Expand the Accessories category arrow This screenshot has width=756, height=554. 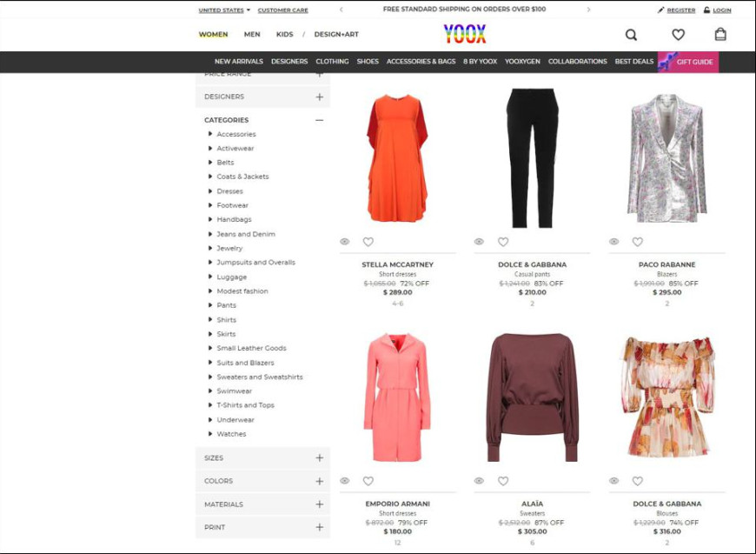coord(210,134)
